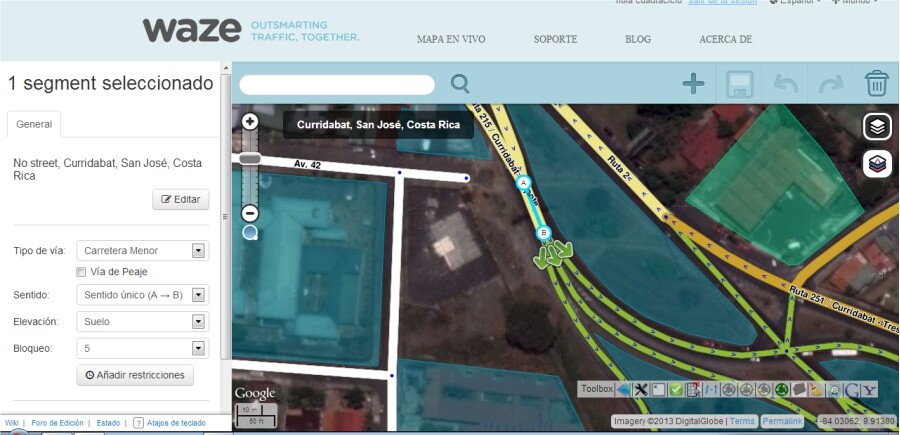Viewport: 900px width, 435px height.
Task: Select segment node marker A
Action: pos(523,183)
